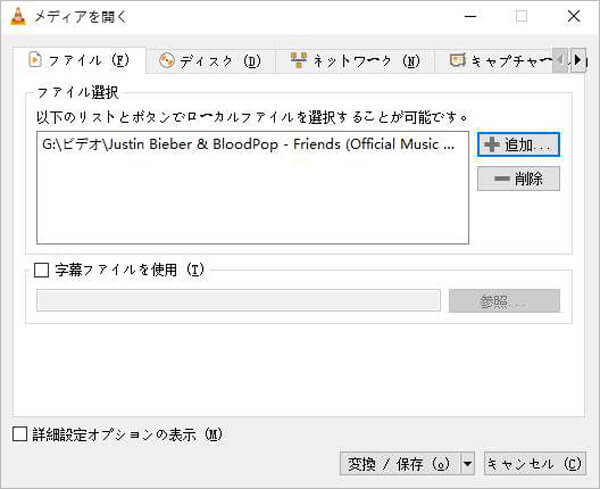
Task: Open the ディスク (D) tab
Action: (210, 61)
